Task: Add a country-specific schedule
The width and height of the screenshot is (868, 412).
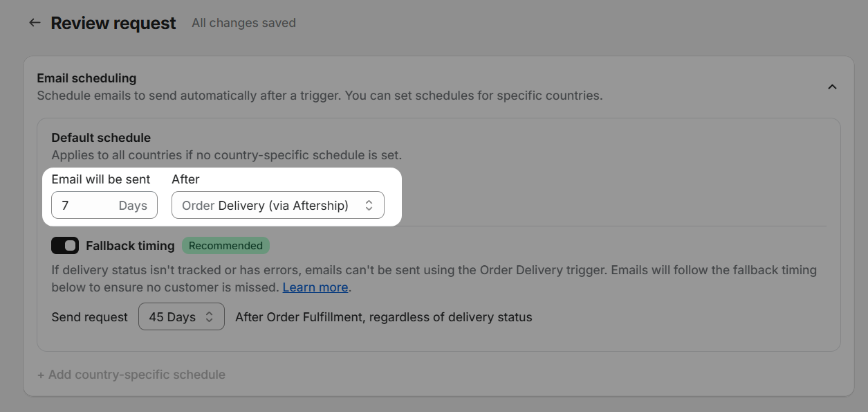Action: 131,375
